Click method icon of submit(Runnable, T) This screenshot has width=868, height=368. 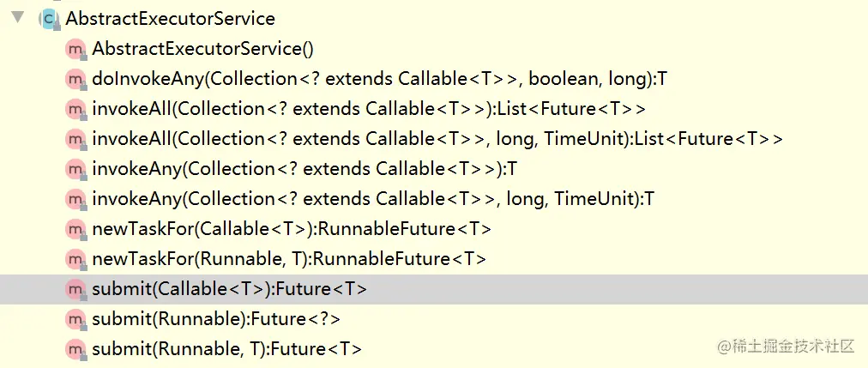[75, 348]
